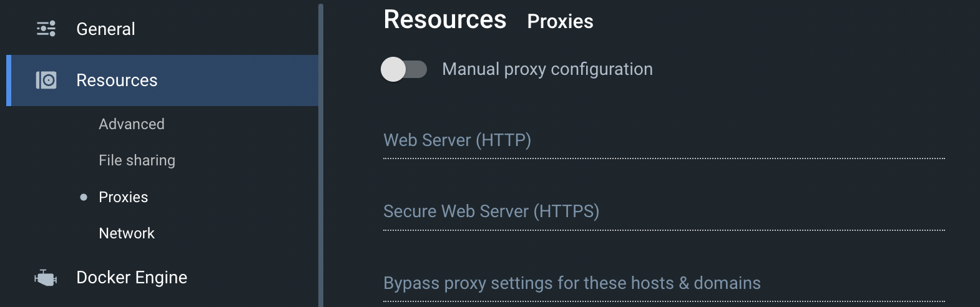Click the Manual proxy configuration label

point(547,69)
